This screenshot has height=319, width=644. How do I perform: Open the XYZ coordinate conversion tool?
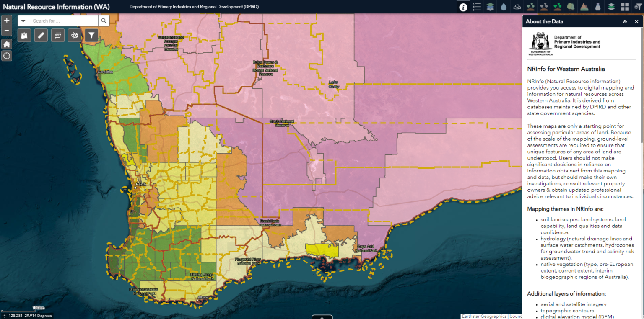pyautogui.click(x=58, y=36)
